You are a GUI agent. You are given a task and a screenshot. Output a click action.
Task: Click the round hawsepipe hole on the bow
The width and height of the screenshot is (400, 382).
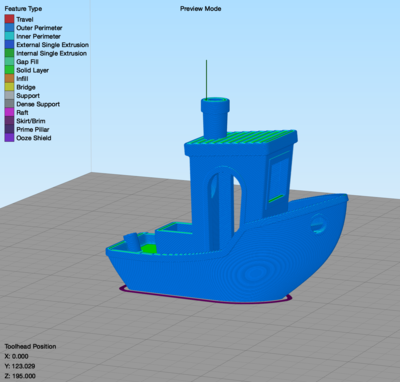[318, 224]
